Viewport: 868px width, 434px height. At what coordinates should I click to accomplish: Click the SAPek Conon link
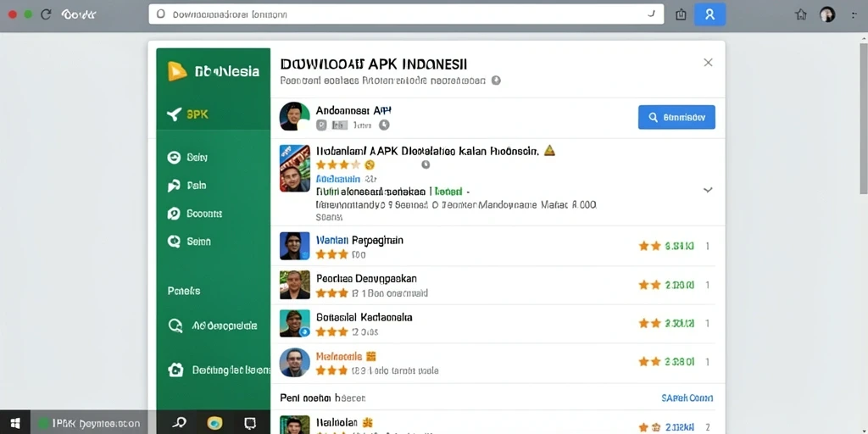pos(687,398)
